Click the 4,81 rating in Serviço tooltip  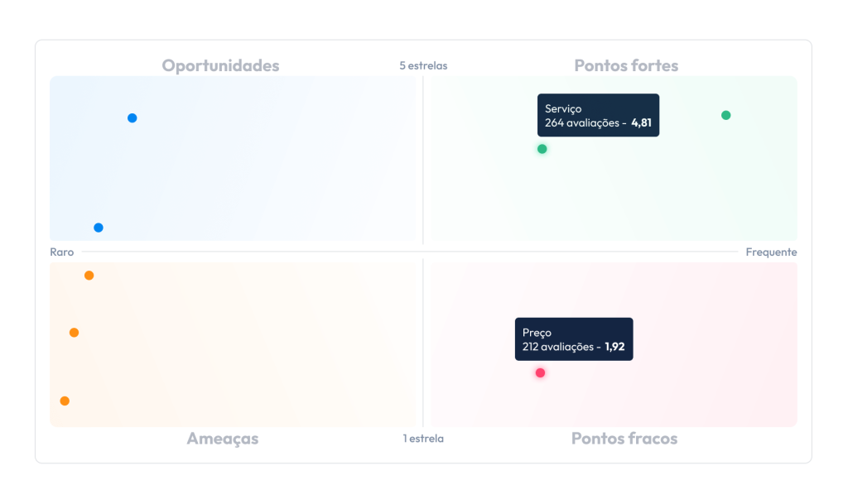tap(642, 123)
